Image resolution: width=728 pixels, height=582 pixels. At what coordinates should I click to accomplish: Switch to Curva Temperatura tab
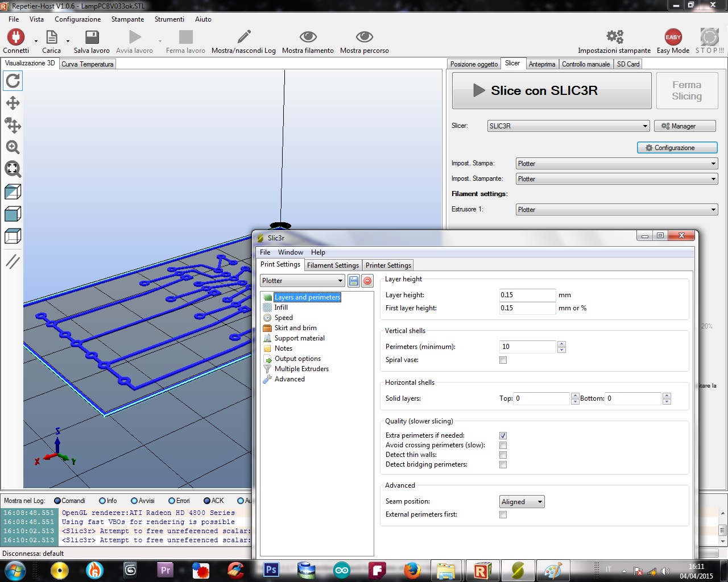[88, 64]
